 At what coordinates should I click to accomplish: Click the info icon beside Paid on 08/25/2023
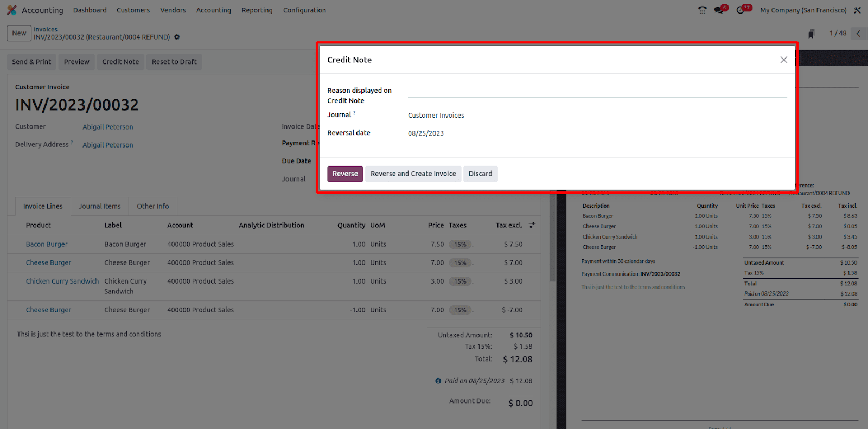pos(438,381)
